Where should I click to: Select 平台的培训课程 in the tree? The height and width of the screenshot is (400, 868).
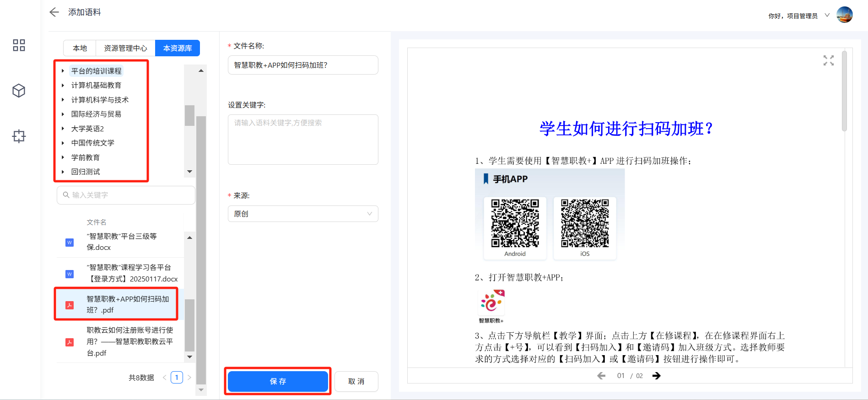click(97, 71)
